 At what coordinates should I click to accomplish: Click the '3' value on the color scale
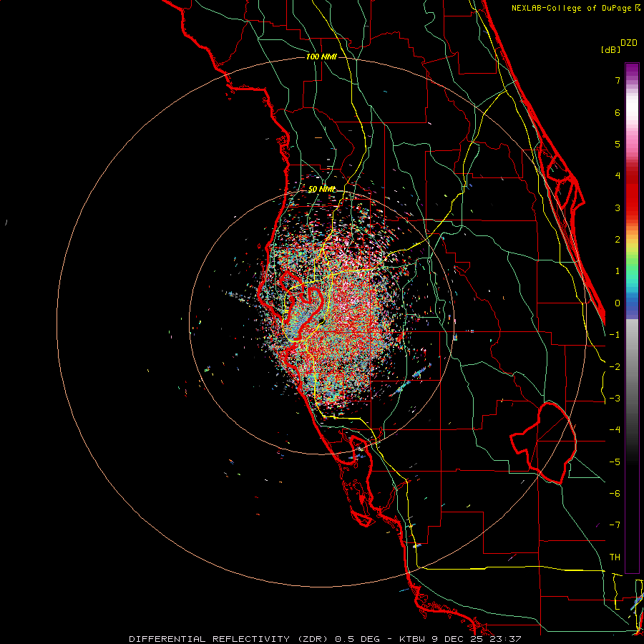[x=618, y=208]
